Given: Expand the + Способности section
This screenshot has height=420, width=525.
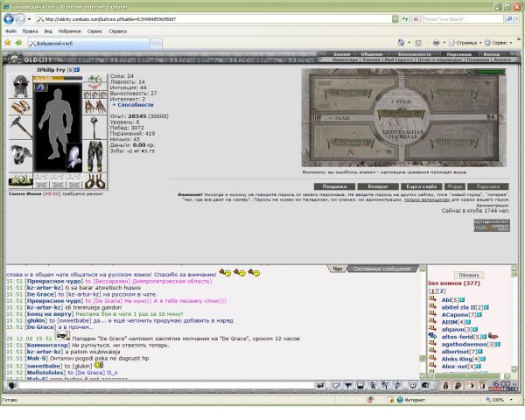Looking at the screenshot, I should tap(133, 105).
